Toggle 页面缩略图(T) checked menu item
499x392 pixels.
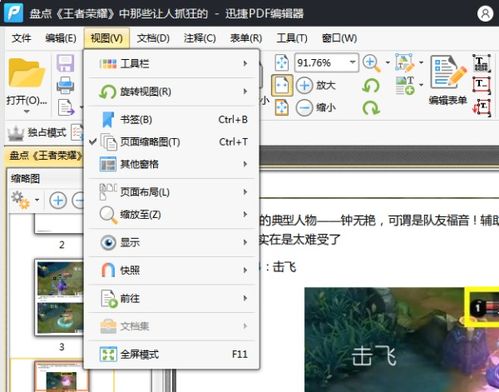172,142
